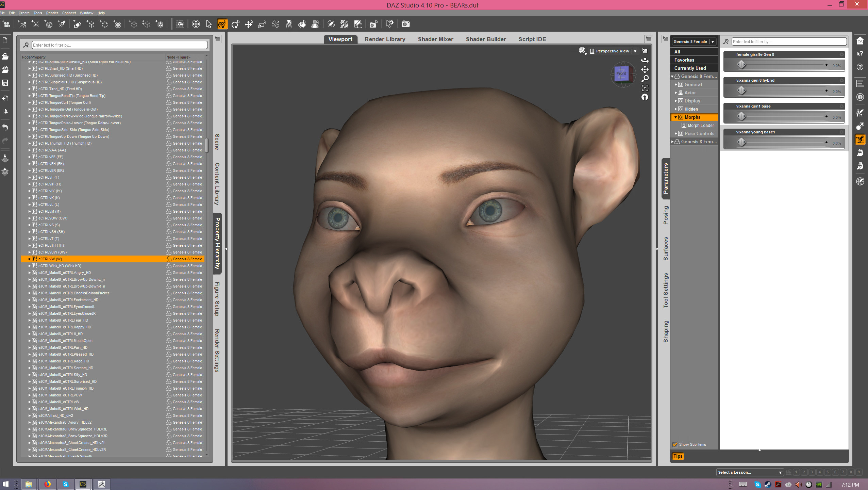Expand the eCTRLvW (W) tree node
This screenshot has height=490, width=868.
(x=30, y=259)
